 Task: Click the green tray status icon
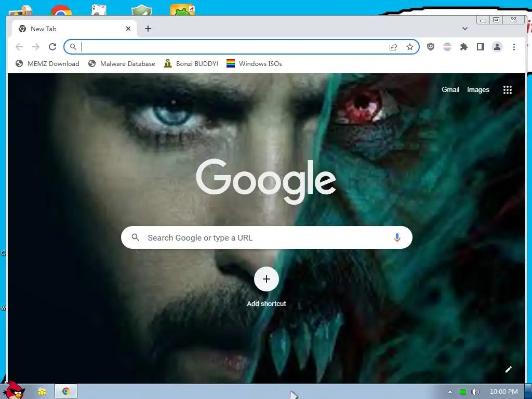463,392
